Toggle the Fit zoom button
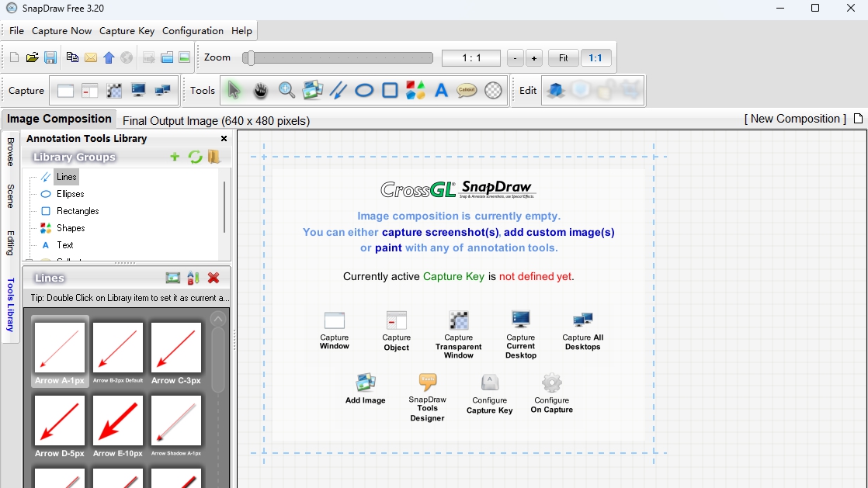 tap(563, 58)
